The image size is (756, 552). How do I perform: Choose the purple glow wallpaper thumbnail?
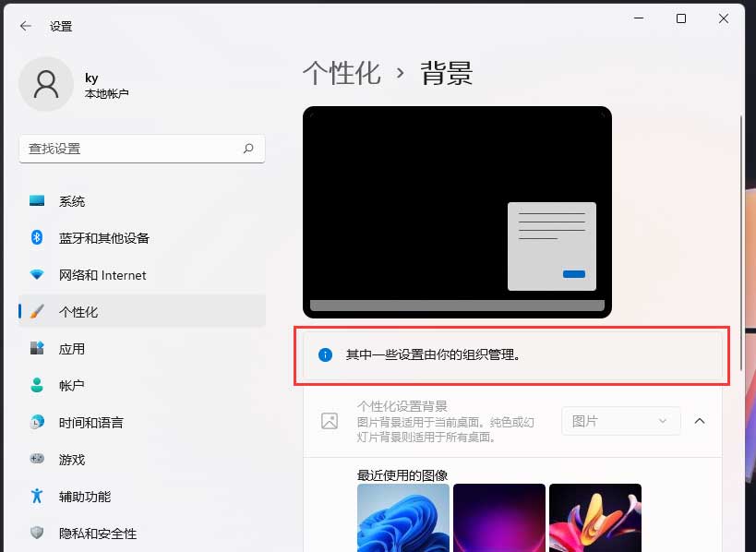pyautogui.click(x=499, y=517)
